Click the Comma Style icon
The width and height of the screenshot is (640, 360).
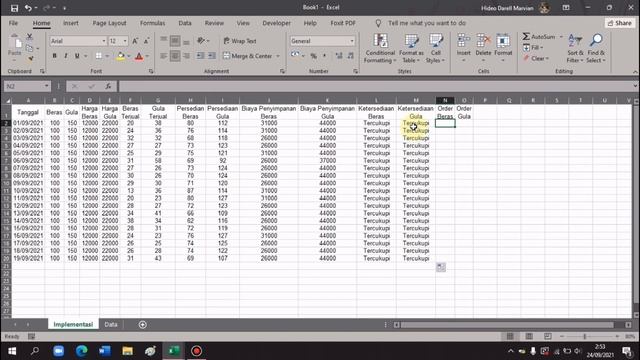click(325, 56)
